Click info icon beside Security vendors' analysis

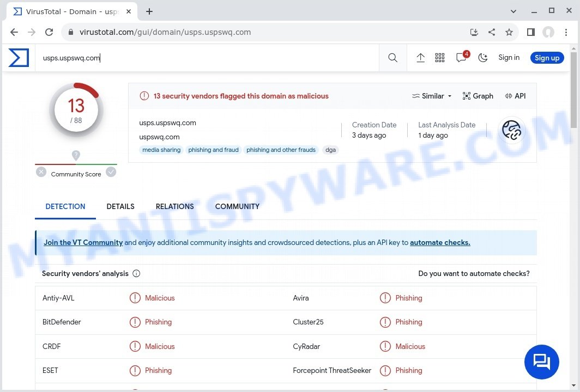[136, 274]
